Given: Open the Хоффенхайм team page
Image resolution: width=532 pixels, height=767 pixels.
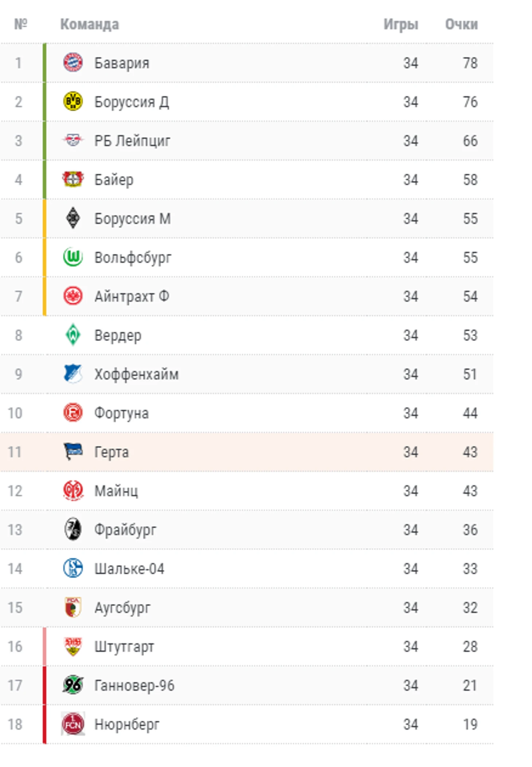Looking at the screenshot, I should [x=136, y=374].
